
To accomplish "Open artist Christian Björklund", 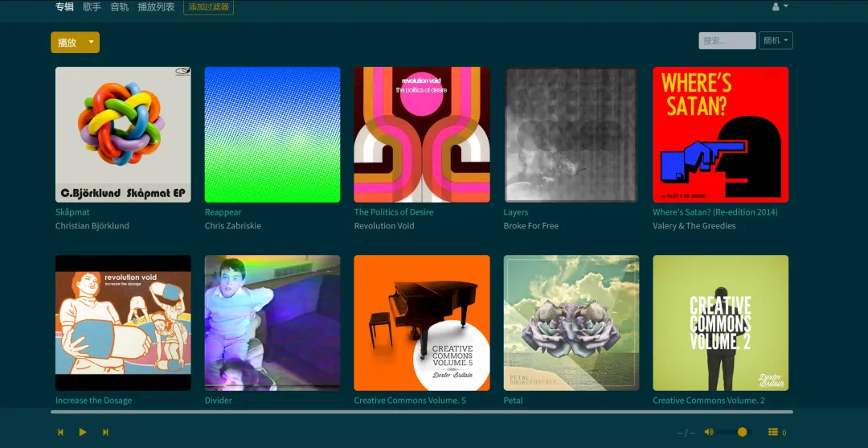I will click(x=92, y=226).
